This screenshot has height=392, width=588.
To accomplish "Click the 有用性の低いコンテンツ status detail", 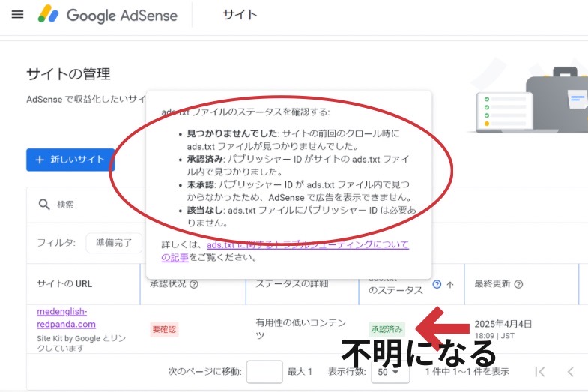I will (x=300, y=328).
